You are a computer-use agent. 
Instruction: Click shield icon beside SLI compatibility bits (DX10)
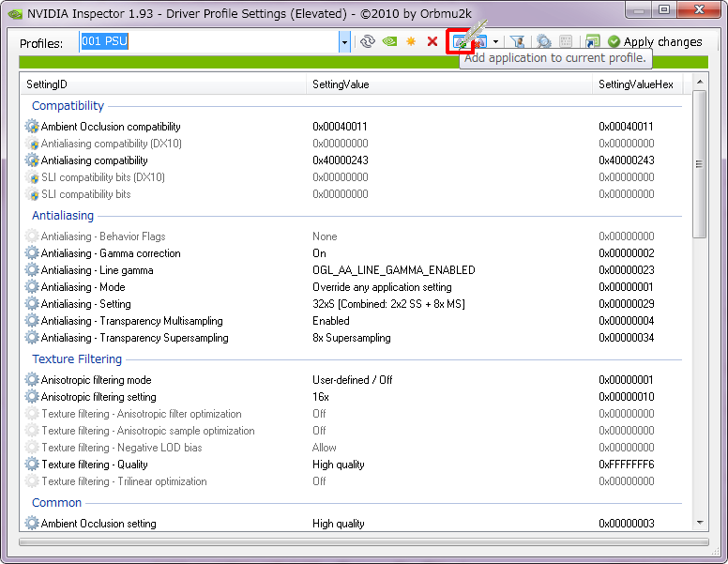point(32,177)
